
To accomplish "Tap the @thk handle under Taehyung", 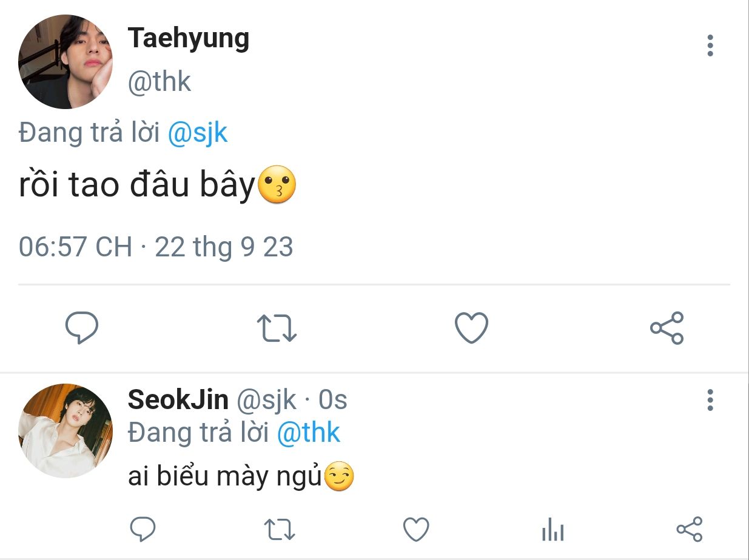I will click(x=159, y=81).
